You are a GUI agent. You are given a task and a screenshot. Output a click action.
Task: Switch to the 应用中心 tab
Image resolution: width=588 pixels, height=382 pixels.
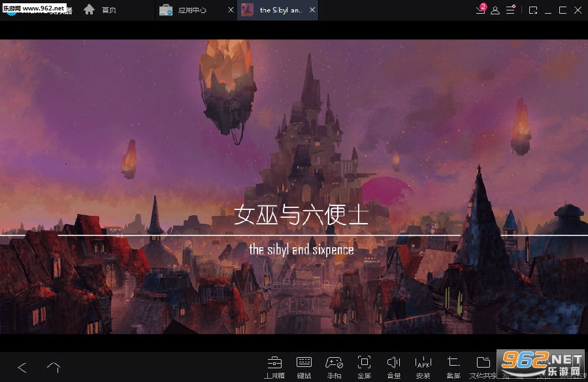click(183, 10)
